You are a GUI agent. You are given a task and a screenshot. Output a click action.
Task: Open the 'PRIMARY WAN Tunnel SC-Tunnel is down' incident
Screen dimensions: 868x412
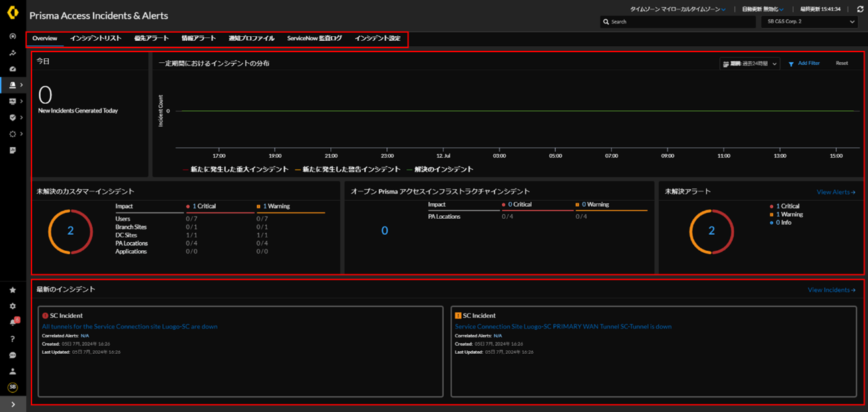coord(563,327)
